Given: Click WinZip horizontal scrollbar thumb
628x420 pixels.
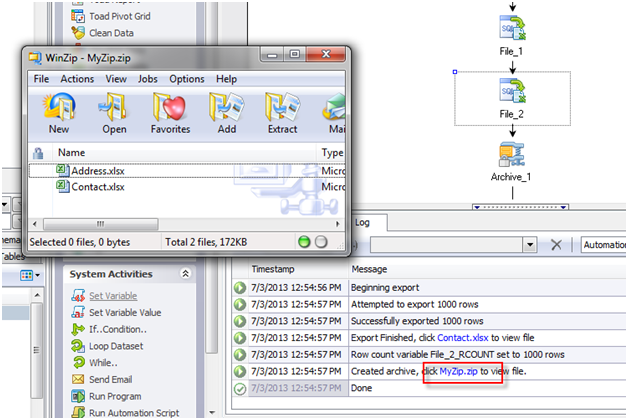Looking at the screenshot, I should [101, 224].
